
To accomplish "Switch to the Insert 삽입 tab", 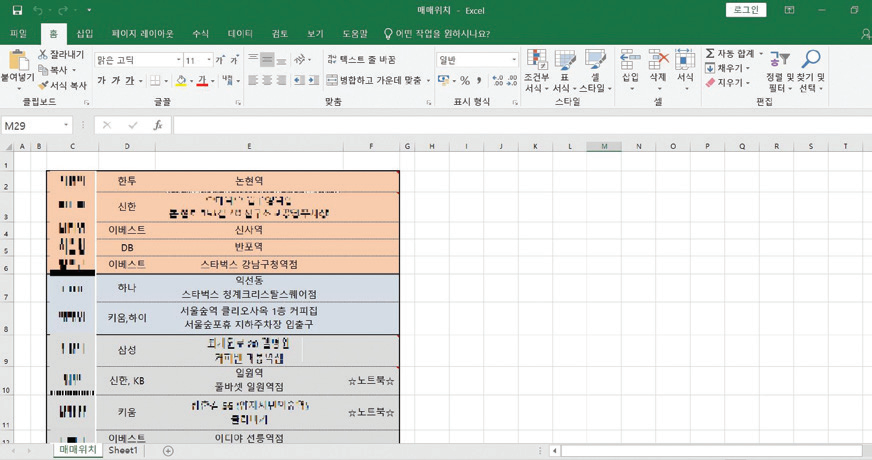I will 85,34.
